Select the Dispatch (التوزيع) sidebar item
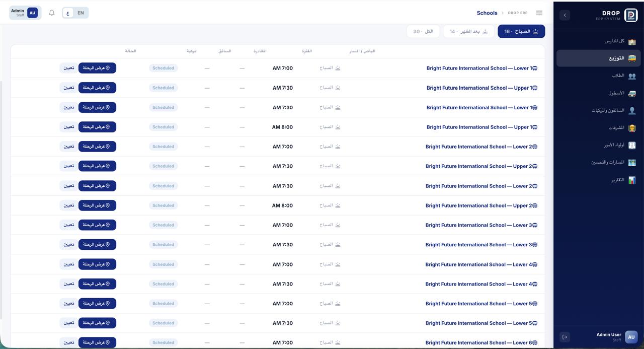The width and height of the screenshot is (644, 349). tap(598, 58)
